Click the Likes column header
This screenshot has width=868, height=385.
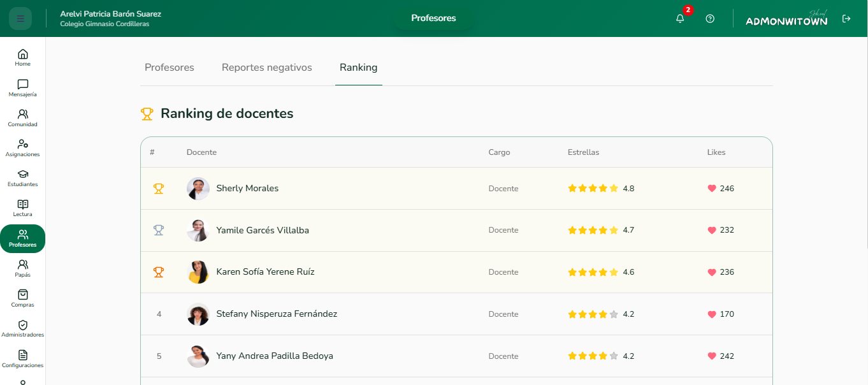(x=716, y=152)
